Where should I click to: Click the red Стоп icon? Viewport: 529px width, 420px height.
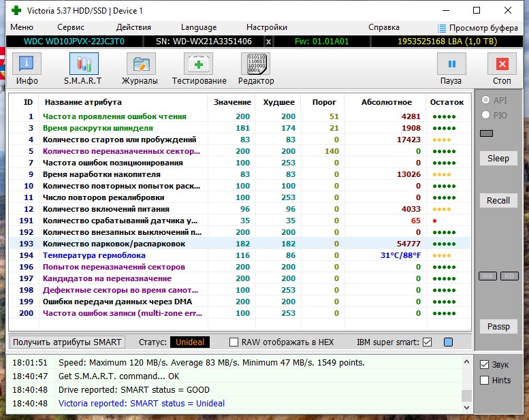tap(502, 64)
